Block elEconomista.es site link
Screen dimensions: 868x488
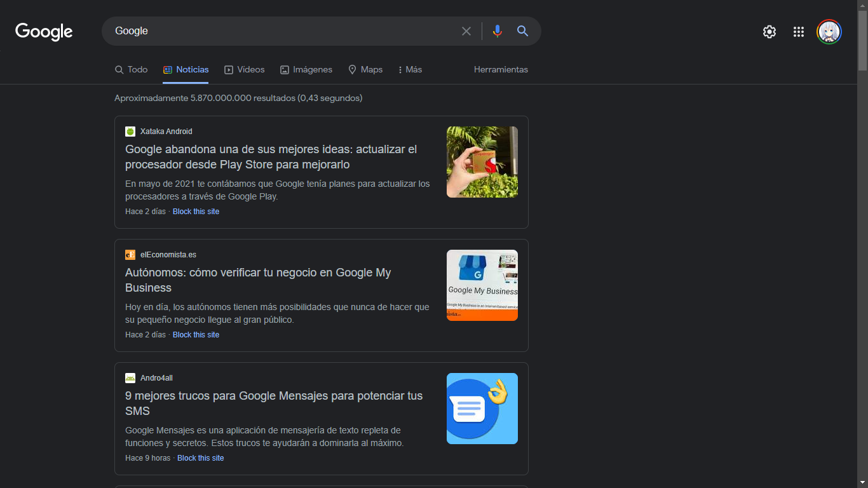point(196,335)
